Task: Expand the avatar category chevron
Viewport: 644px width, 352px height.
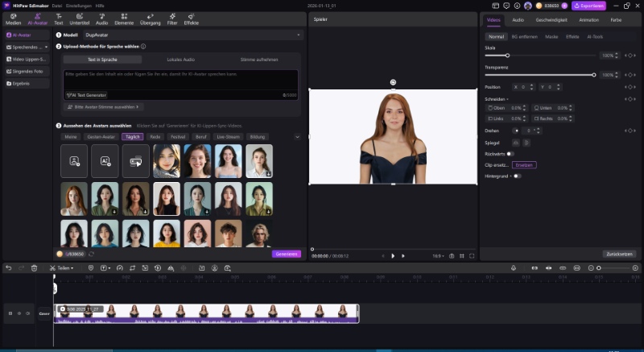Action: [x=297, y=137]
